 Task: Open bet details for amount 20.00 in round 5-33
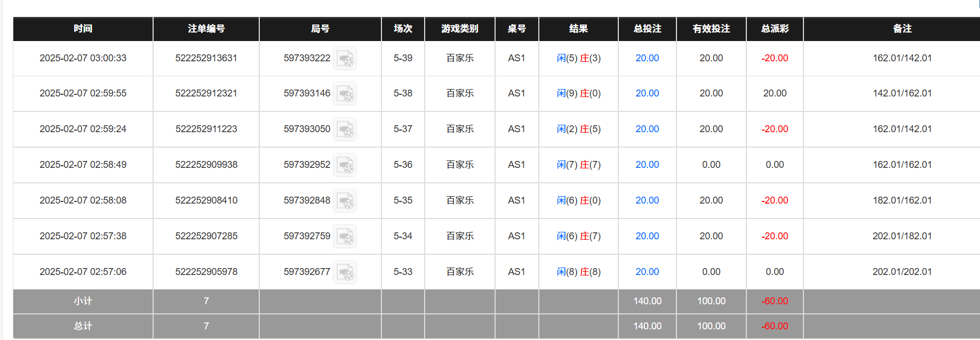(x=647, y=272)
